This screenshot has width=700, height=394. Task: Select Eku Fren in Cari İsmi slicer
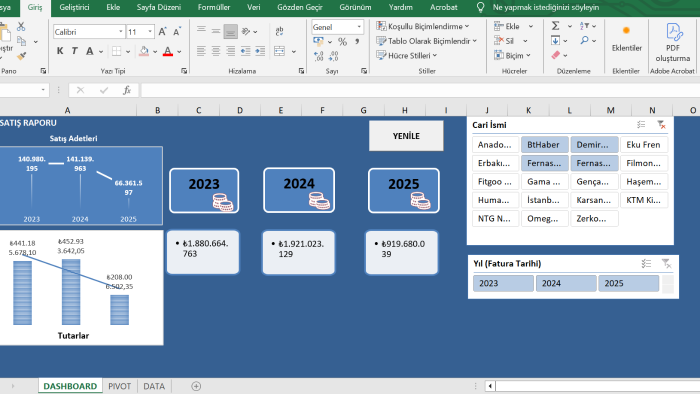pos(644,145)
